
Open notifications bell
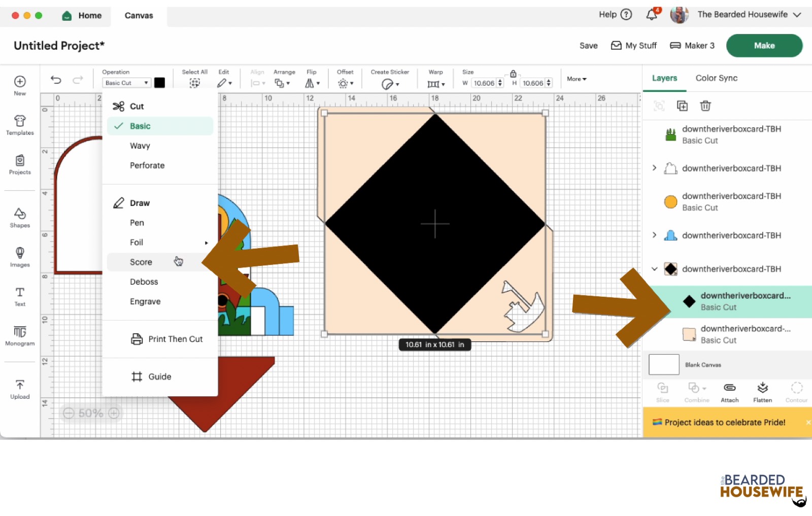(652, 14)
